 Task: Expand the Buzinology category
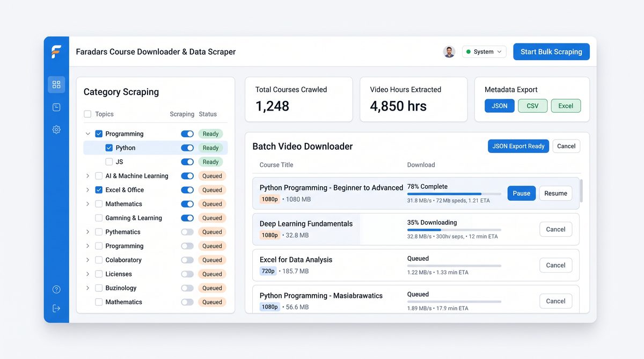click(87, 288)
